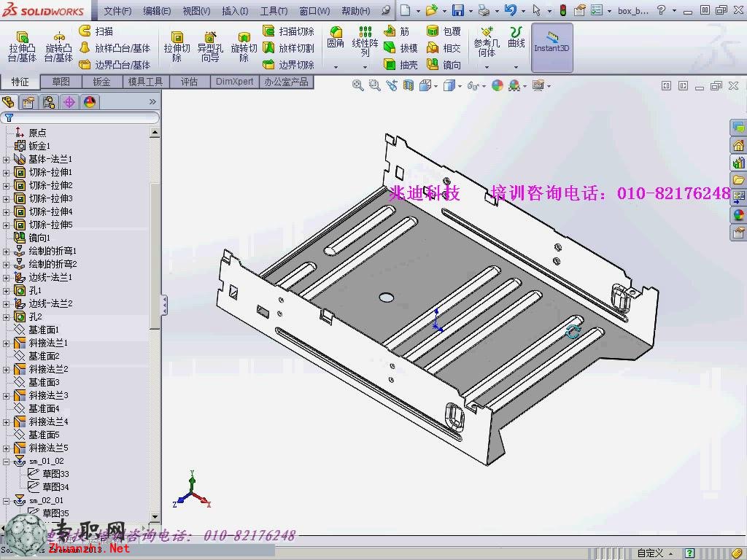The height and width of the screenshot is (560, 747).
Task: Open the PropertyManager tab icon
Action: click(x=28, y=102)
